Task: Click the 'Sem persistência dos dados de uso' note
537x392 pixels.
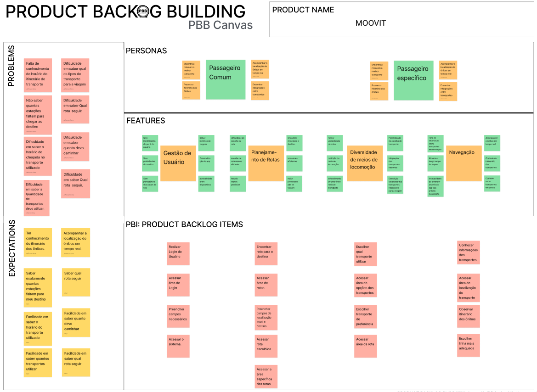Action: pos(150,184)
